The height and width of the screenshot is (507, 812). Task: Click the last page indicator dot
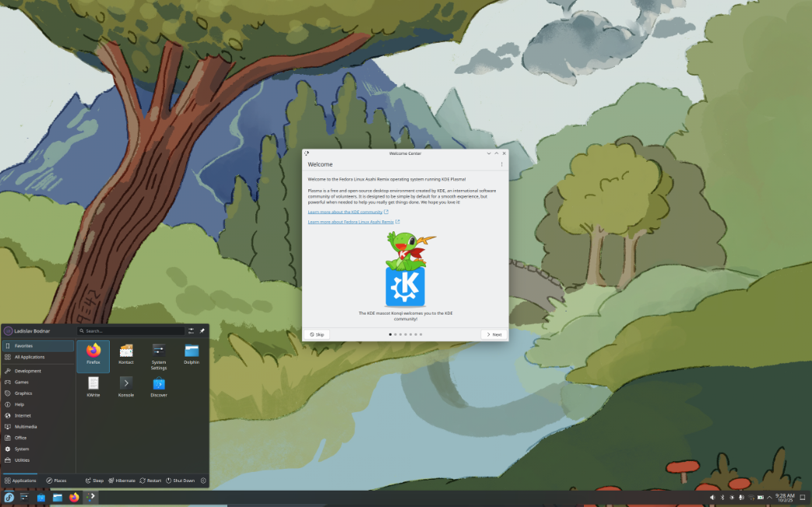click(x=421, y=334)
